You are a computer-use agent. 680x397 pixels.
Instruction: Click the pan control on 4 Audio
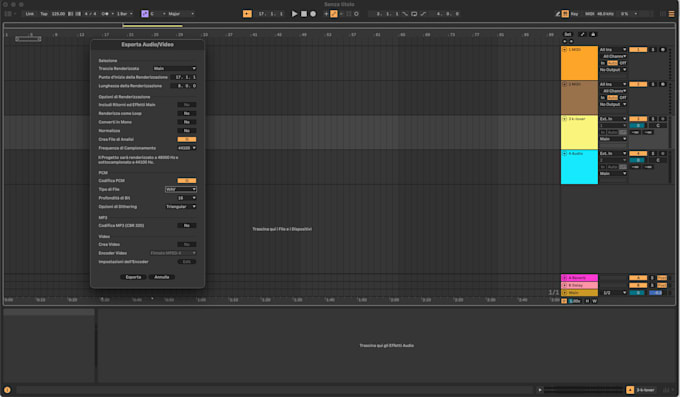point(658,160)
